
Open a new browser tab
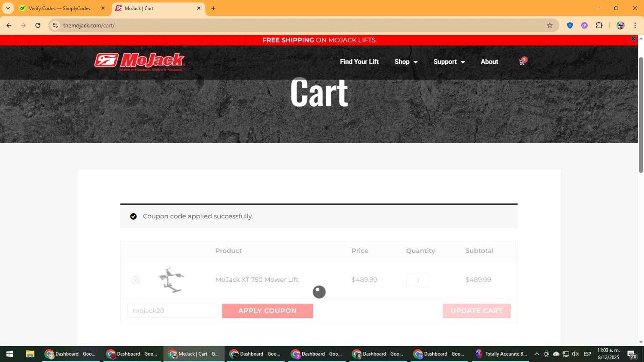(213, 8)
